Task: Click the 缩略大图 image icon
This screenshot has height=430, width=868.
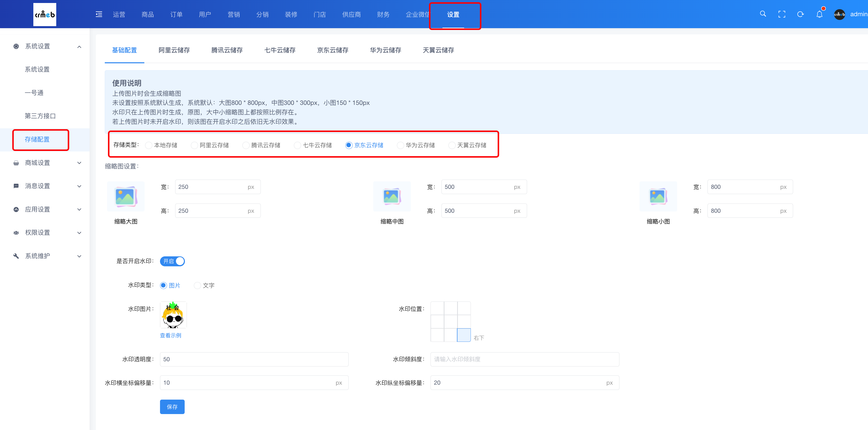Action: 126,196
